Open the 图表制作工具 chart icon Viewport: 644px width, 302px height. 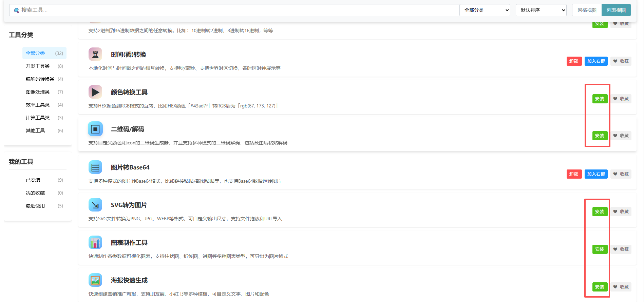pyautogui.click(x=95, y=243)
